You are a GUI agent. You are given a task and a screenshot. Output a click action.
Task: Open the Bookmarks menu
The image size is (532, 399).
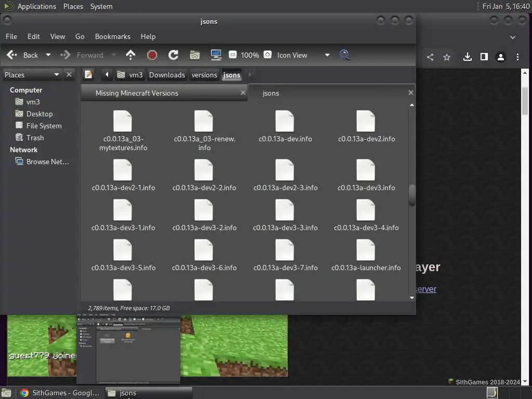click(113, 36)
